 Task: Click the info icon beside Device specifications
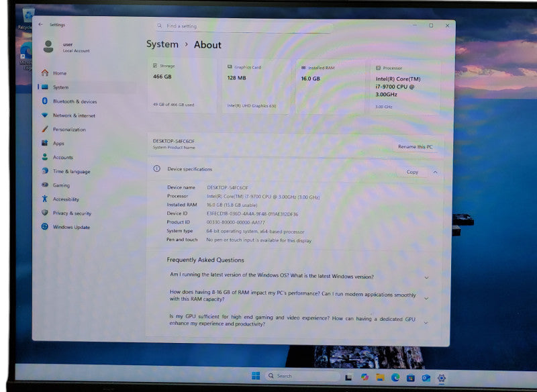pyautogui.click(x=157, y=168)
